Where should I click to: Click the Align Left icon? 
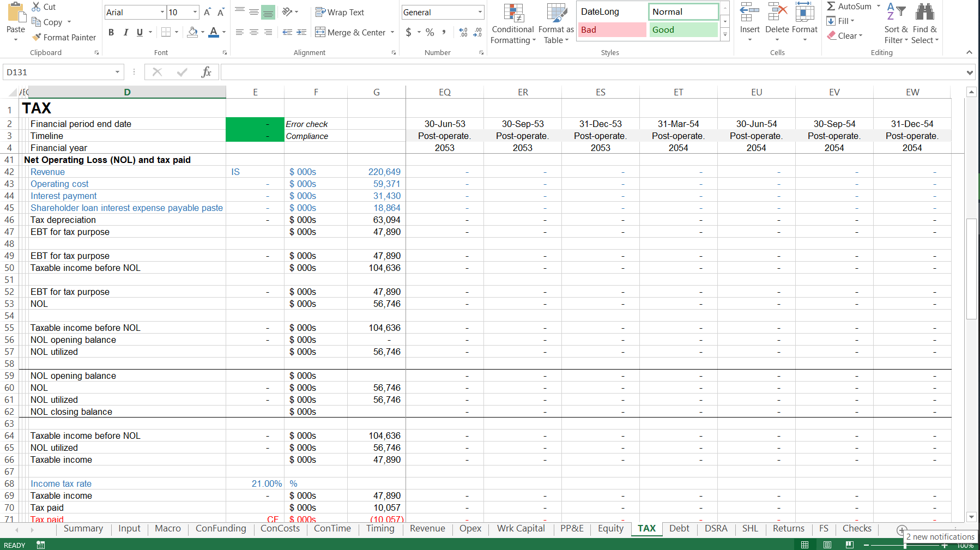[239, 32]
